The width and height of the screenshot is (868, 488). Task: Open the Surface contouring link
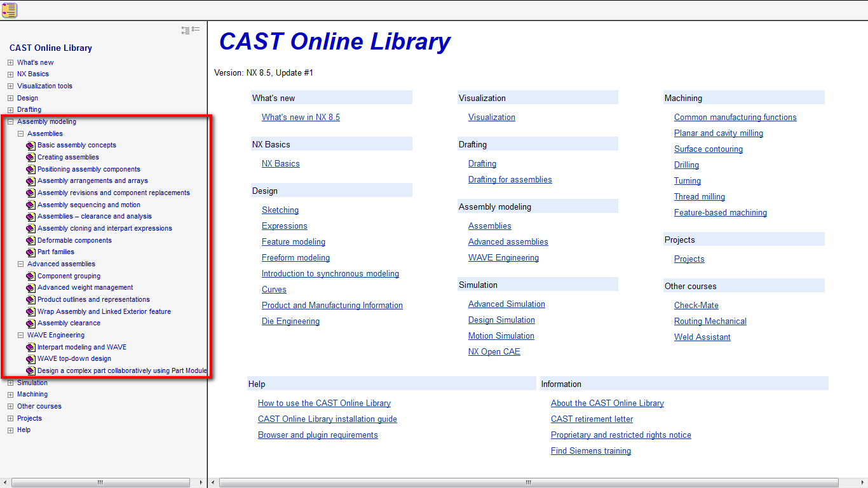point(709,149)
